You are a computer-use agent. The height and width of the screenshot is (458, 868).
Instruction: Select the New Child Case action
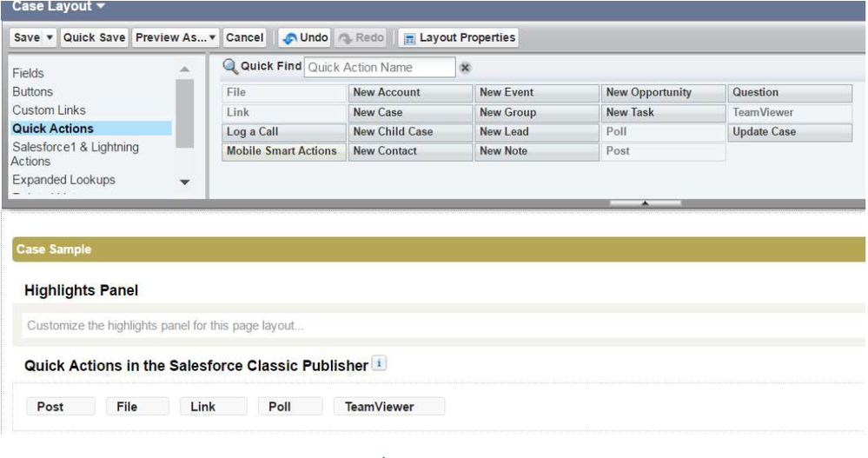[410, 132]
